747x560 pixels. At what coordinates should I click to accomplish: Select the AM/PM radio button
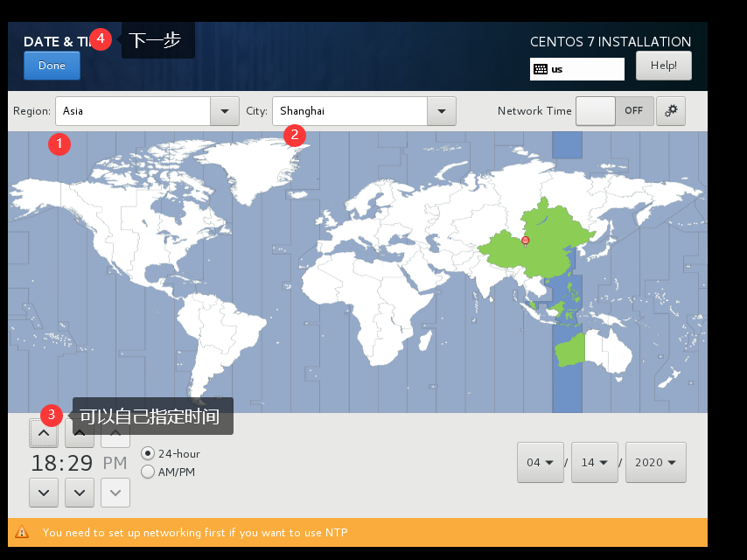point(148,472)
